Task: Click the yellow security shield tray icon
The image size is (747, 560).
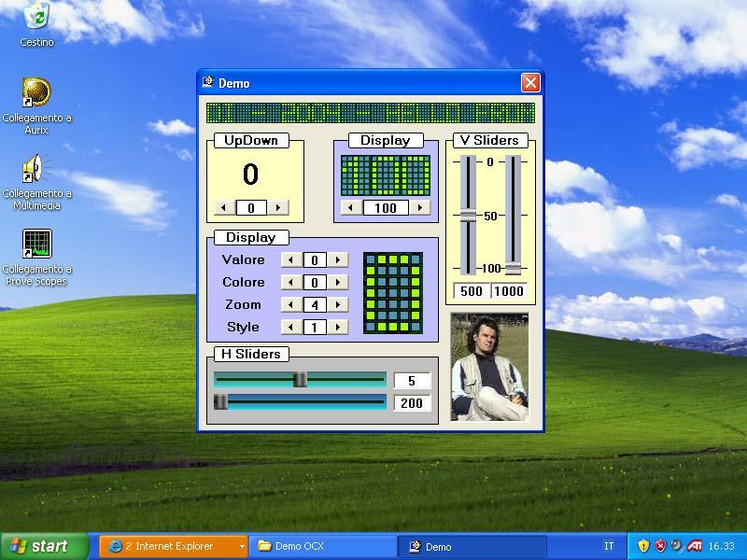Action: click(x=643, y=546)
